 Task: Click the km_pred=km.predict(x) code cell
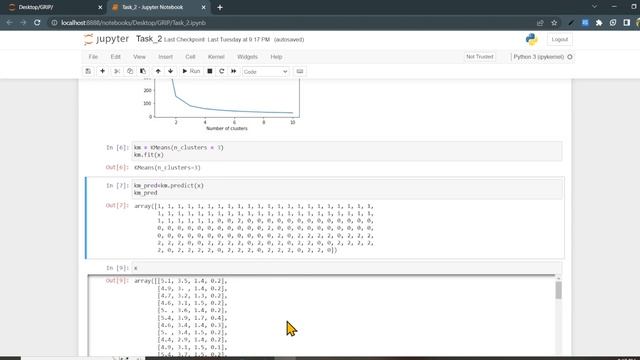point(347,189)
